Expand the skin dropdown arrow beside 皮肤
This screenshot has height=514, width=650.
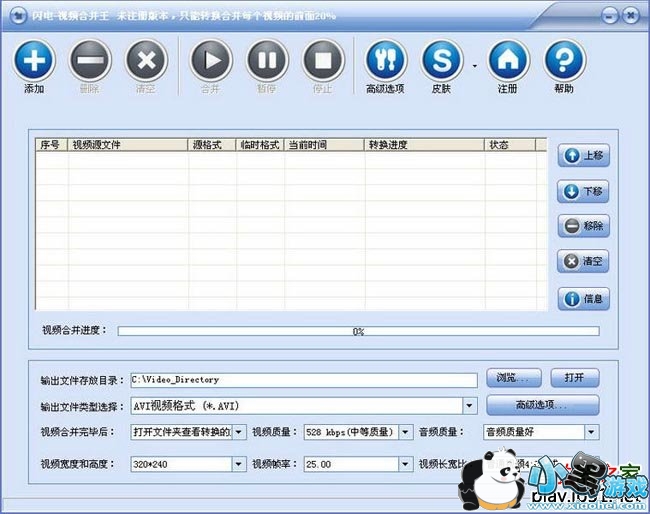[x=474, y=66]
